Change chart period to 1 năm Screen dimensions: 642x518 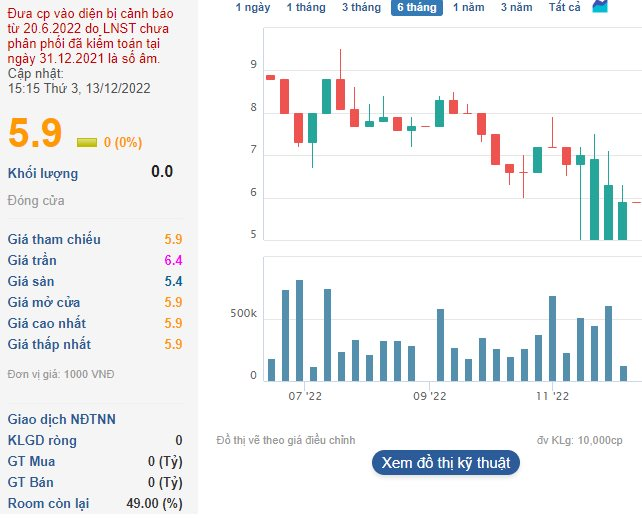point(470,7)
